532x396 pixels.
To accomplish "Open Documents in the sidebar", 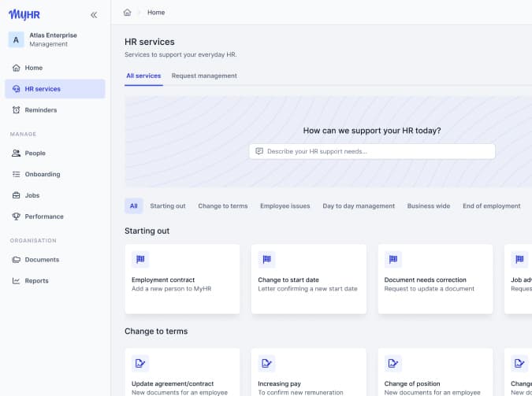I will (x=42, y=260).
